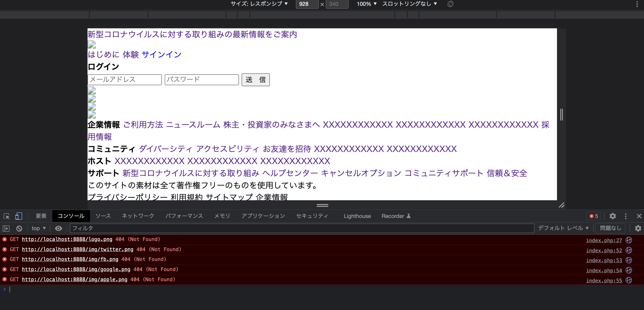This screenshot has width=644, height=310.
Task: Show the console sidebar panel icon
Action: (x=6, y=228)
